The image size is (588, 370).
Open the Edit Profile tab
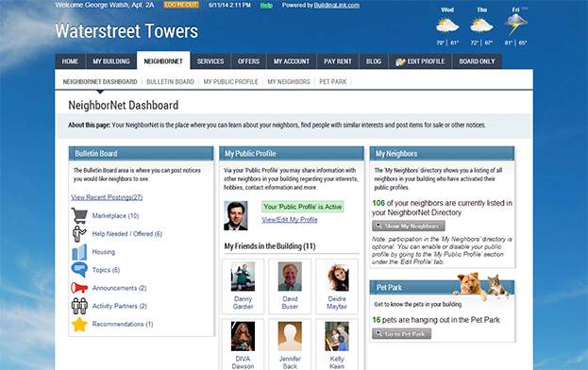(x=420, y=61)
